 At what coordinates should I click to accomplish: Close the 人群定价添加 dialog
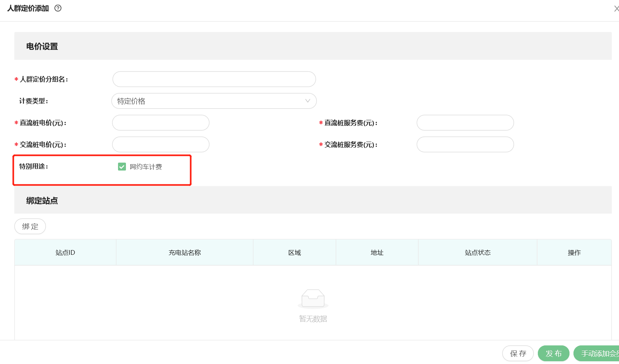615,9
